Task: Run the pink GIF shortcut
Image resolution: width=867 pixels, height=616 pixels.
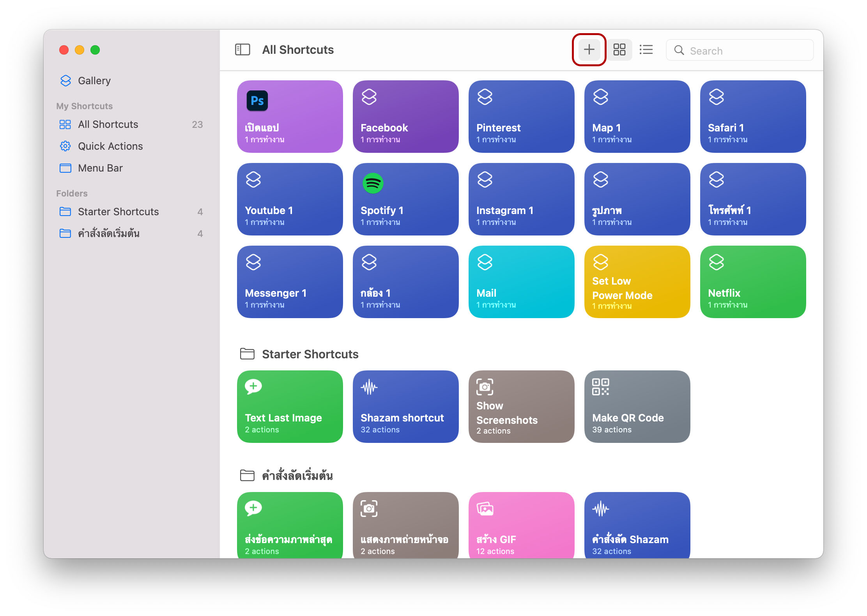Action: point(521,525)
